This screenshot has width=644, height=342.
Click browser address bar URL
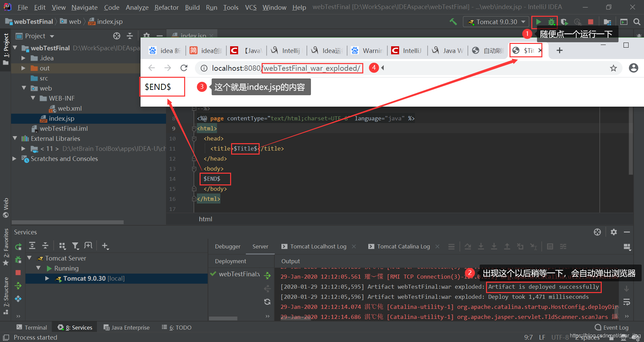(x=286, y=68)
